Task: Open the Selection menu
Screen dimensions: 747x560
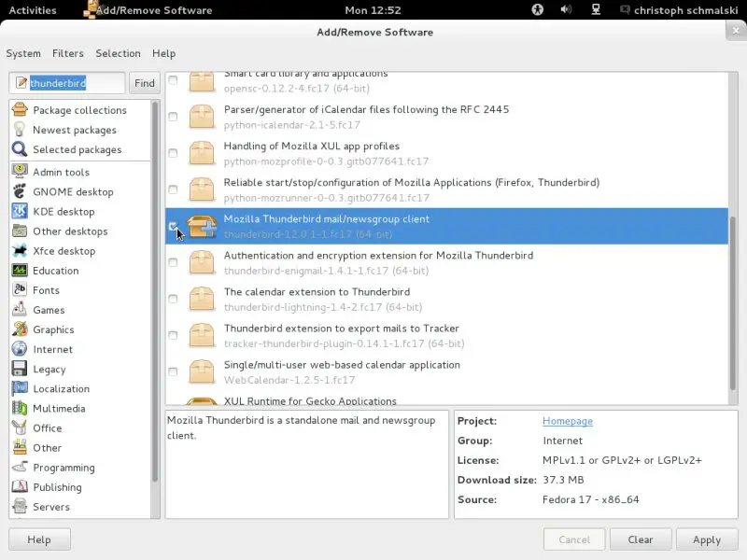Action: tap(119, 53)
